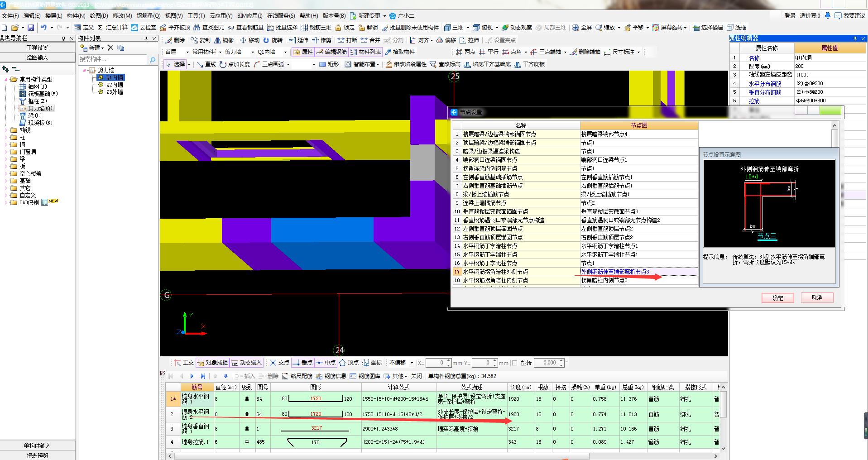The height and width of the screenshot is (460, 868).
Task: Click 取消 in 节点设置 dialog
Action: click(817, 297)
